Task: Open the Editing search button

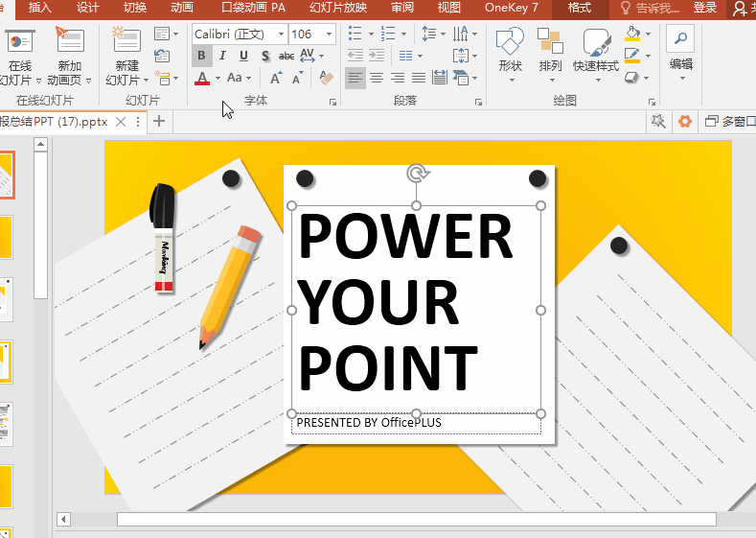Action: coord(681,53)
